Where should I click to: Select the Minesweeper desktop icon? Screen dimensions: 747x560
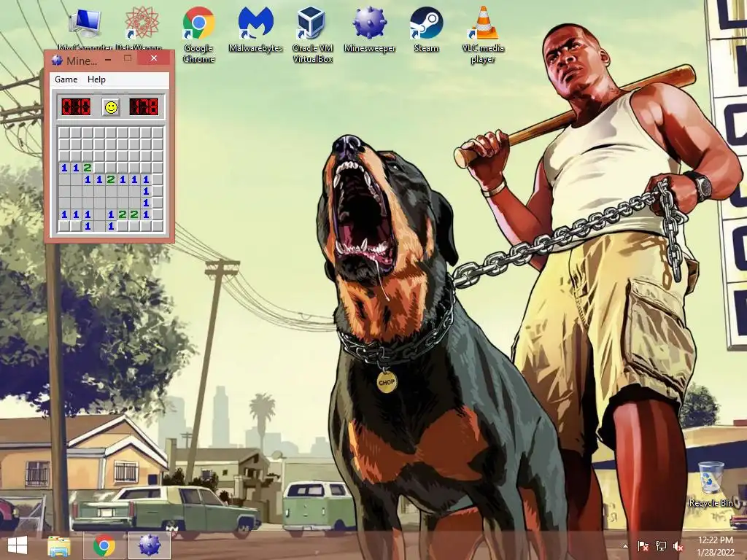coord(370,29)
